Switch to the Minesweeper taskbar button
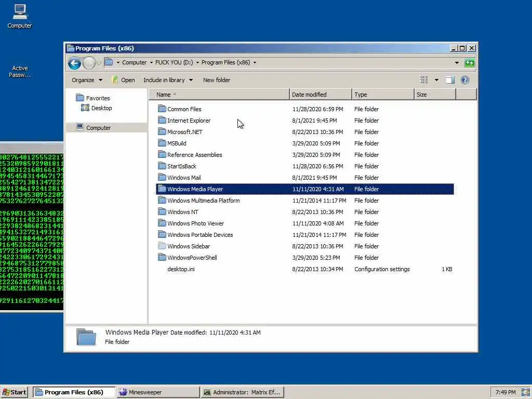532x399 pixels. pyautogui.click(x=158, y=392)
